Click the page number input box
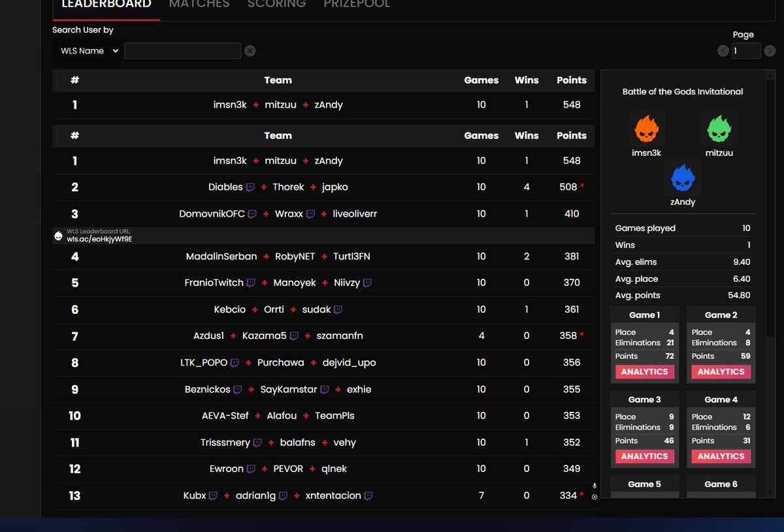This screenshot has height=532, width=784. (x=746, y=51)
